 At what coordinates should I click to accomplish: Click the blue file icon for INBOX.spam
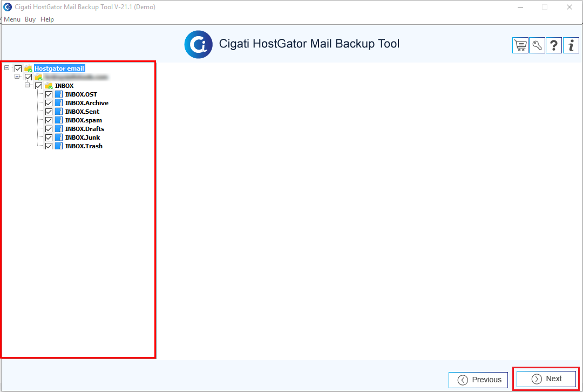pyautogui.click(x=59, y=120)
